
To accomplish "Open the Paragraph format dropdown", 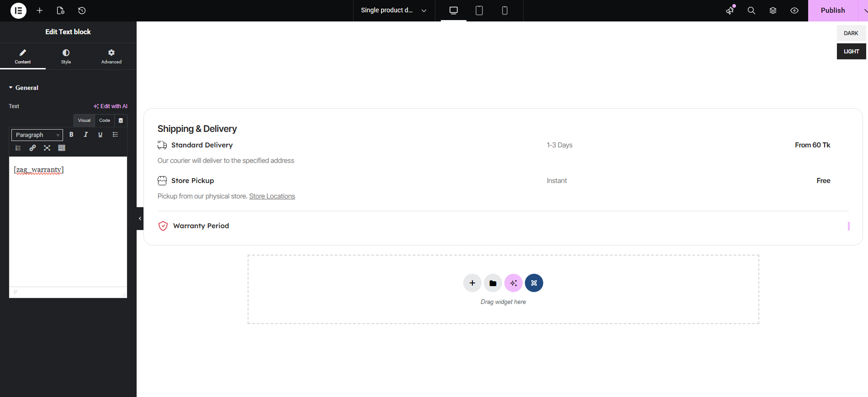I will click(37, 135).
